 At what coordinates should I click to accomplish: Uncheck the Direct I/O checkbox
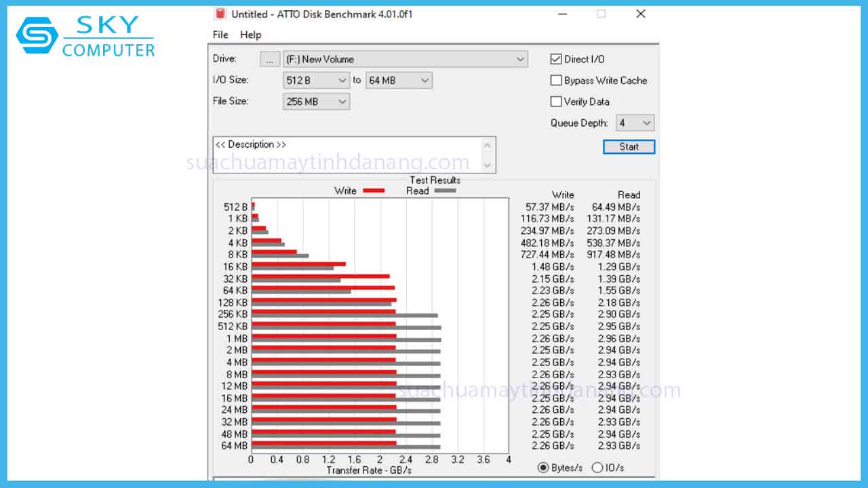click(x=556, y=59)
